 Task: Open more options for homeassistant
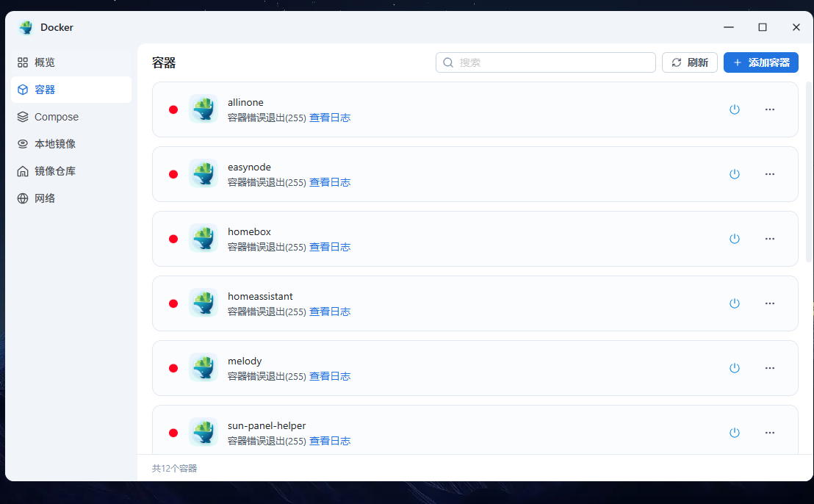point(769,303)
